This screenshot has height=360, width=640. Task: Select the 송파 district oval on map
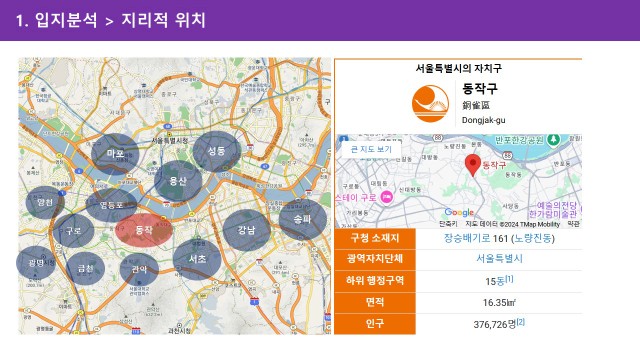tap(302, 220)
